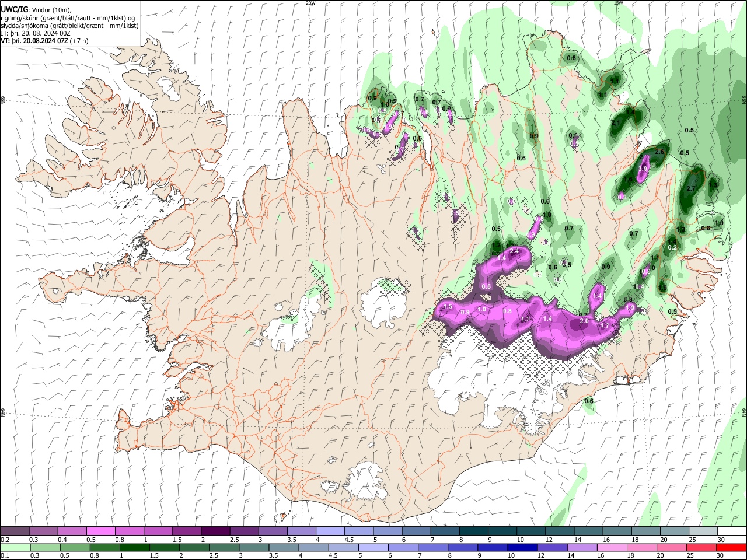Click the slate blue snow swatch labeled 6

coord(417,531)
